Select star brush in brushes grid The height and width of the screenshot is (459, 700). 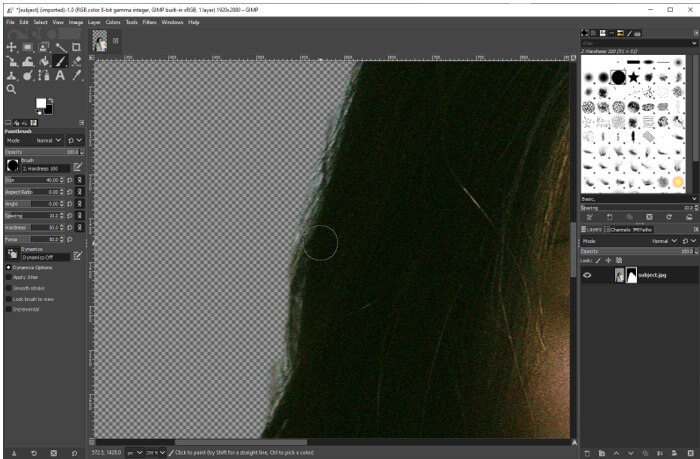pyautogui.click(x=633, y=77)
